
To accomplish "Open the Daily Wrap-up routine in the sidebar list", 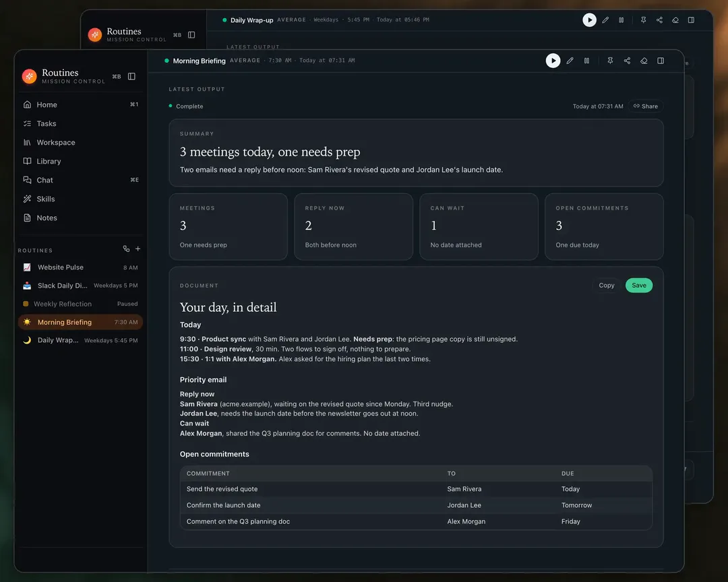I will [80, 340].
